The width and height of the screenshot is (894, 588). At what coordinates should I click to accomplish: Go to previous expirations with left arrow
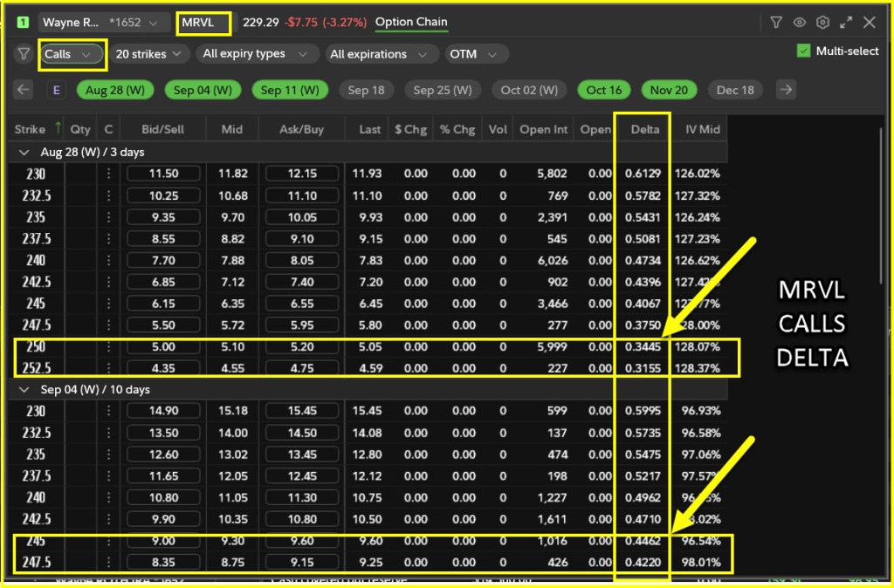[x=23, y=90]
